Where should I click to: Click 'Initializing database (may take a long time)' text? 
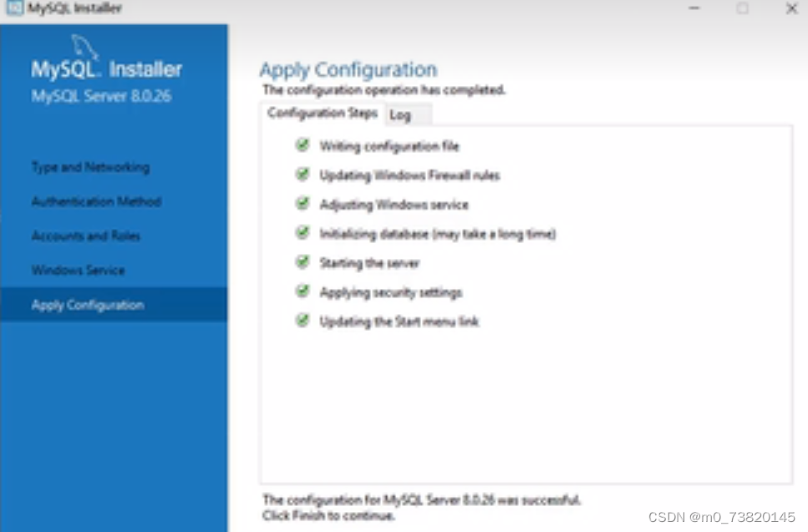point(438,235)
